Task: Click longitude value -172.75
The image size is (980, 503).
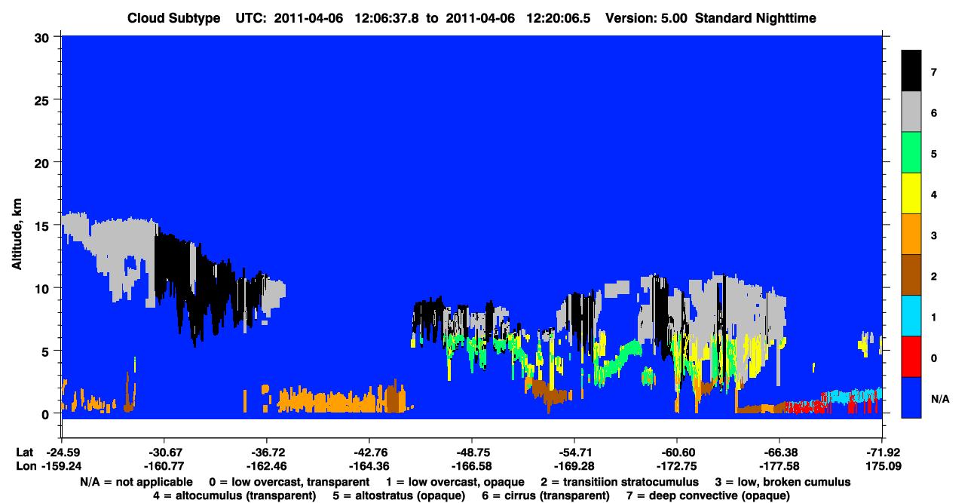Action: [677, 466]
